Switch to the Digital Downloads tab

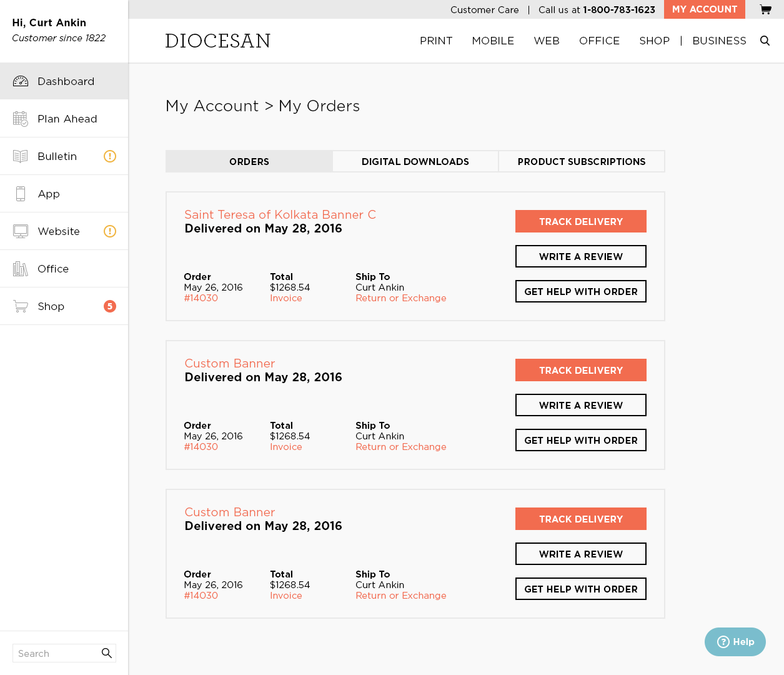click(415, 161)
